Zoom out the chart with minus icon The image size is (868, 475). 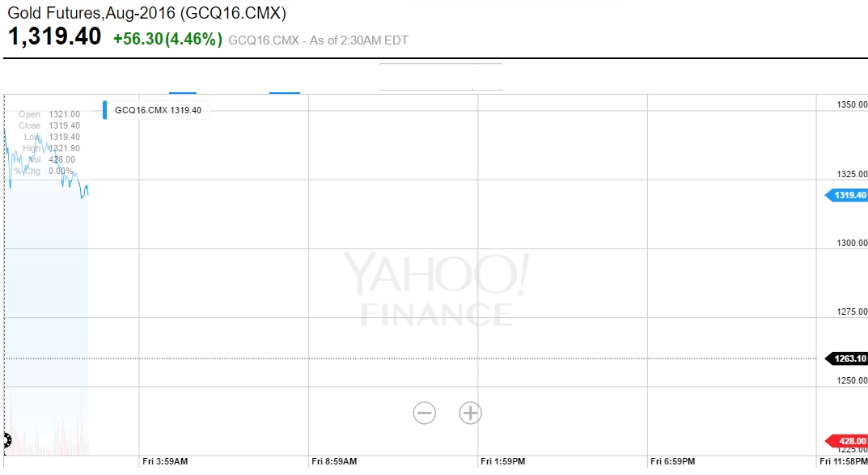click(424, 413)
